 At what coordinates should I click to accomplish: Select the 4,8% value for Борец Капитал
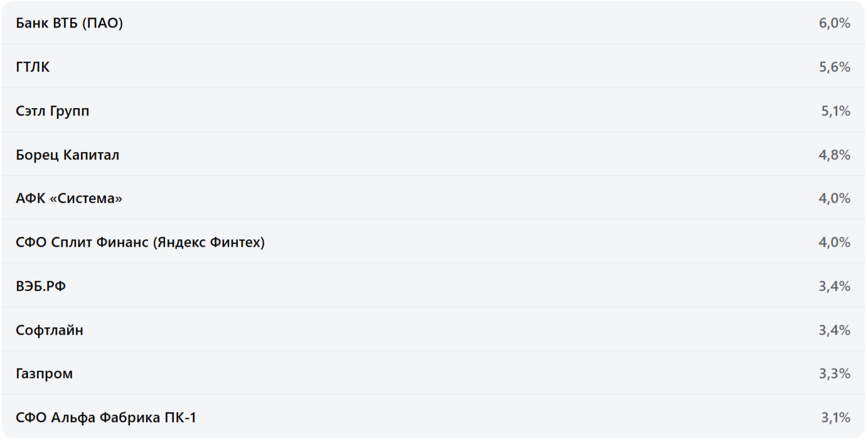click(834, 155)
